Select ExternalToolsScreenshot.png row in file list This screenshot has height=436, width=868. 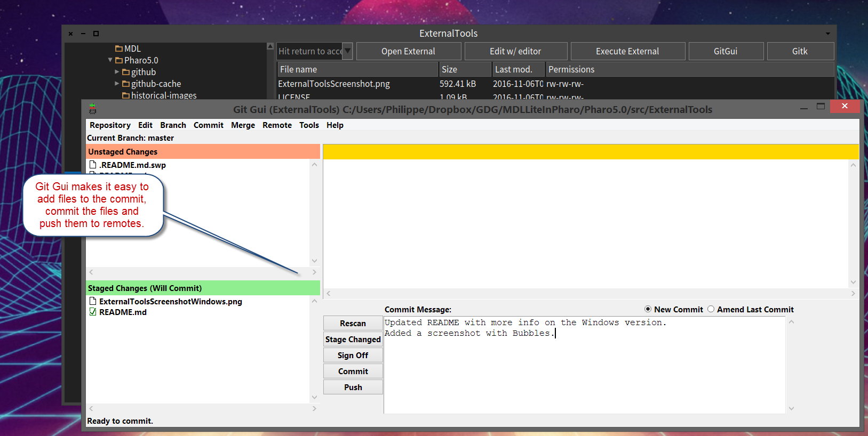pyautogui.click(x=555, y=84)
